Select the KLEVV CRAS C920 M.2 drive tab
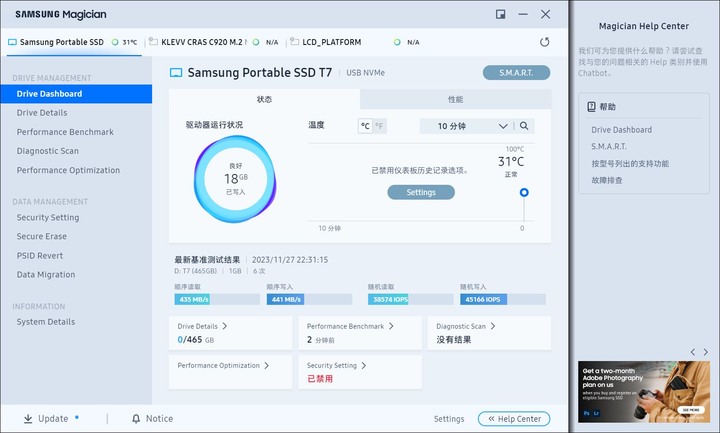 point(214,42)
